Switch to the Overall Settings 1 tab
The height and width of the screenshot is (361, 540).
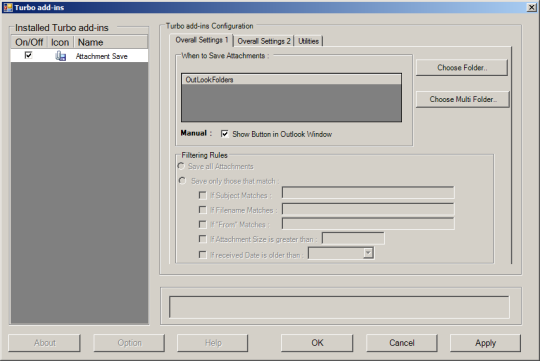[x=202, y=40]
